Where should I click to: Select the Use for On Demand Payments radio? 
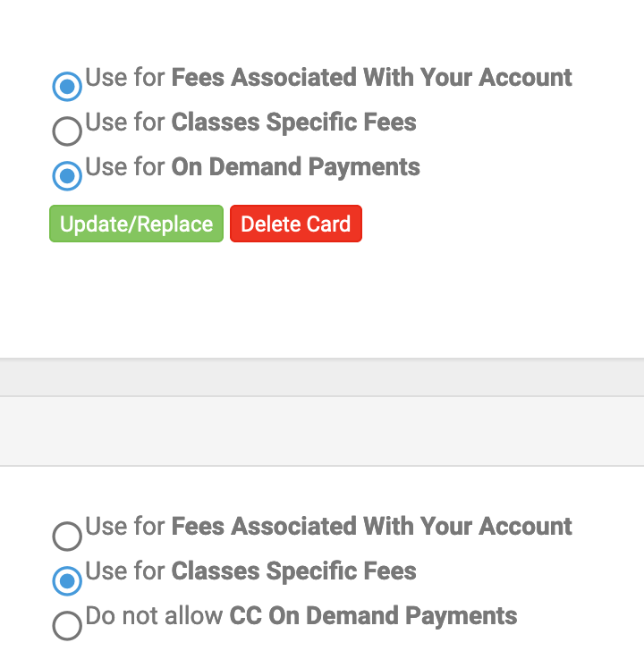pos(67,176)
